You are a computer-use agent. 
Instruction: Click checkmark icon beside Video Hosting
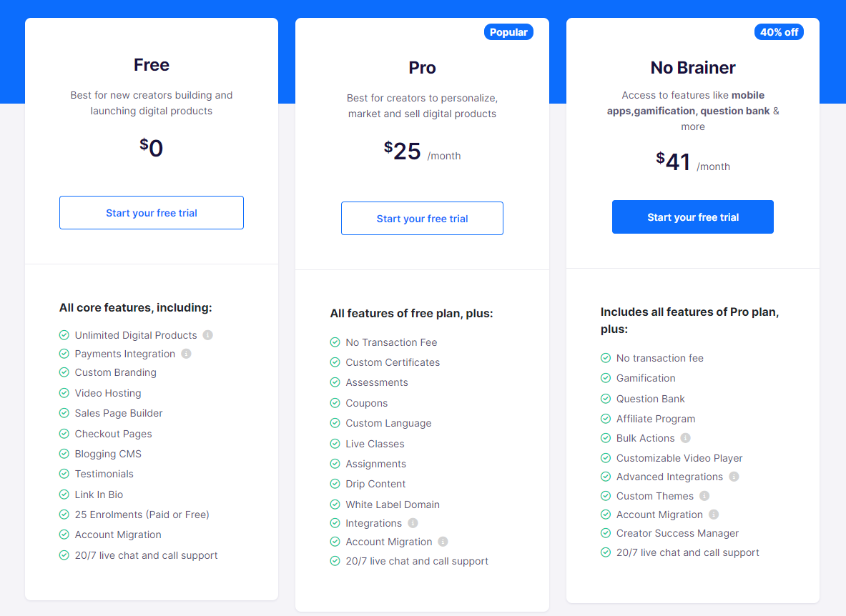pyautogui.click(x=64, y=393)
